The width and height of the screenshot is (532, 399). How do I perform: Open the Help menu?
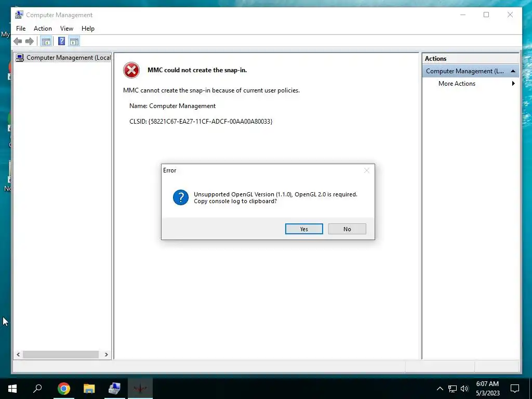click(x=88, y=29)
